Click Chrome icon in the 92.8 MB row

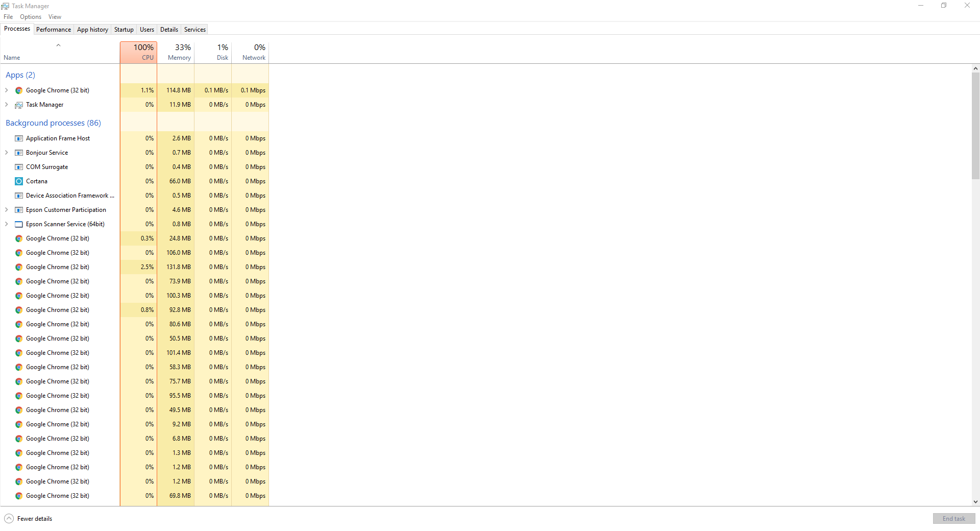(x=19, y=310)
